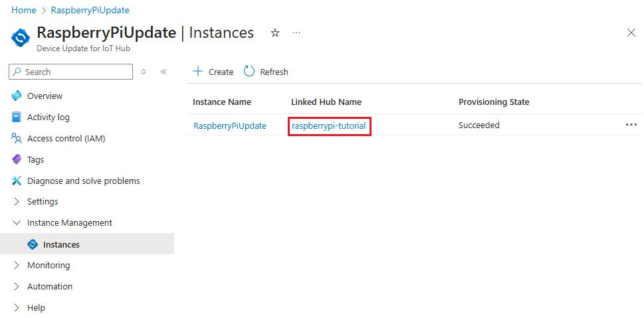Open the more options ellipsis in header
Image resolution: width=644 pixels, height=318 pixels.
pos(296,33)
